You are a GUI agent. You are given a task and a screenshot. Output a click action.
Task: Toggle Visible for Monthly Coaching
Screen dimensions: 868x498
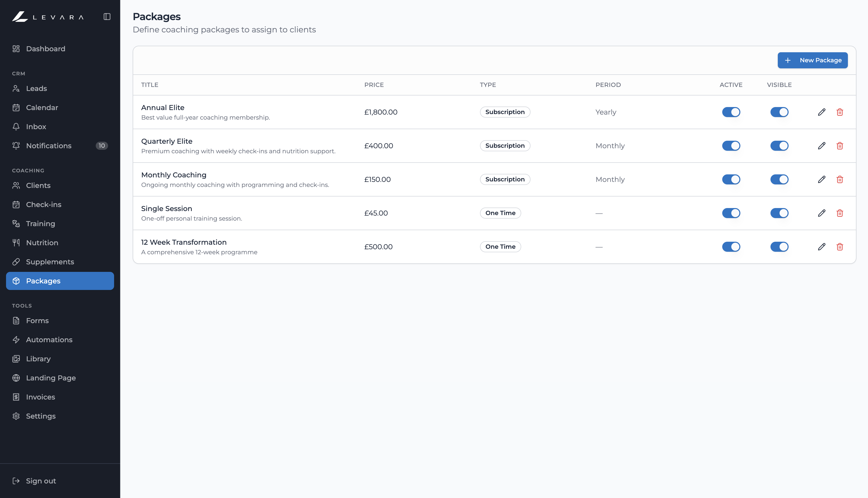[x=779, y=179]
